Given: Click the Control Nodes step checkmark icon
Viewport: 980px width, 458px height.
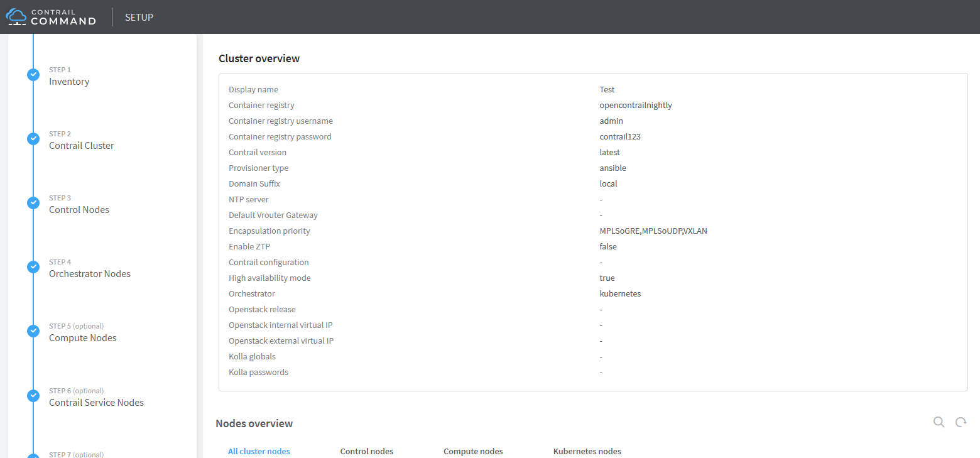Looking at the screenshot, I should point(33,203).
